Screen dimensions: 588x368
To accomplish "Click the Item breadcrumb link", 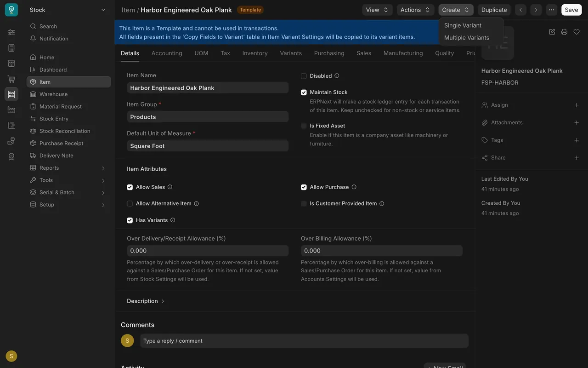I will 128,10.
